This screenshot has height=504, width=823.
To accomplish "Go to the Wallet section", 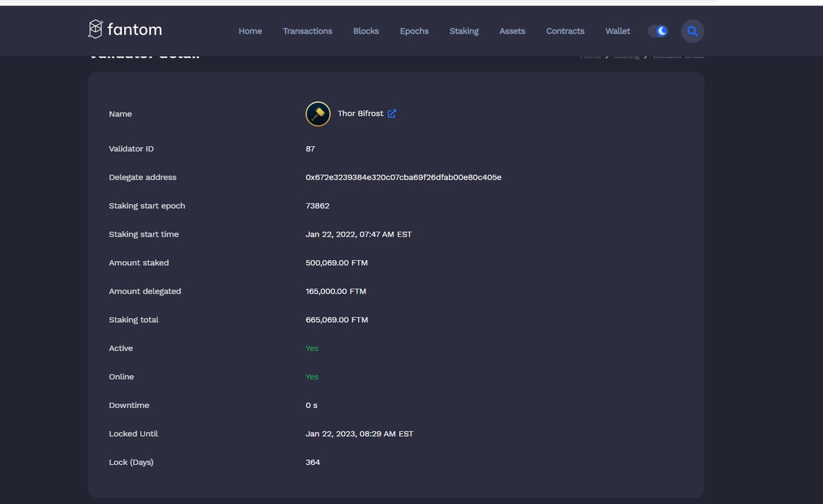I will click(617, 31).
